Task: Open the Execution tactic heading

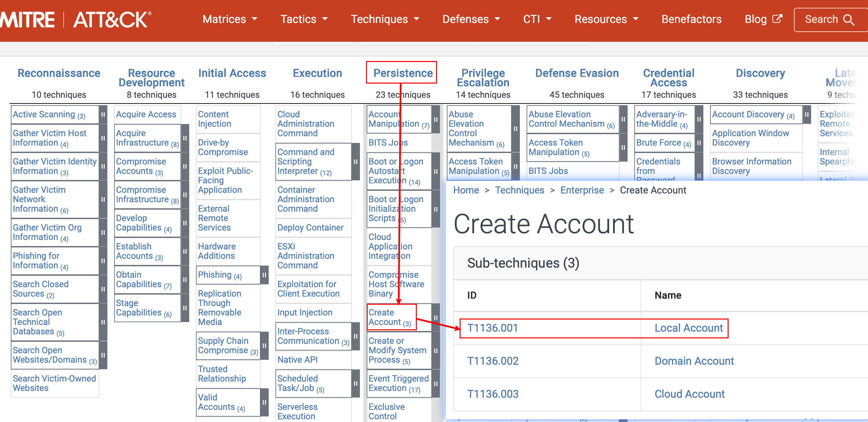Action: pyautogui.click(x=318, y=73)
